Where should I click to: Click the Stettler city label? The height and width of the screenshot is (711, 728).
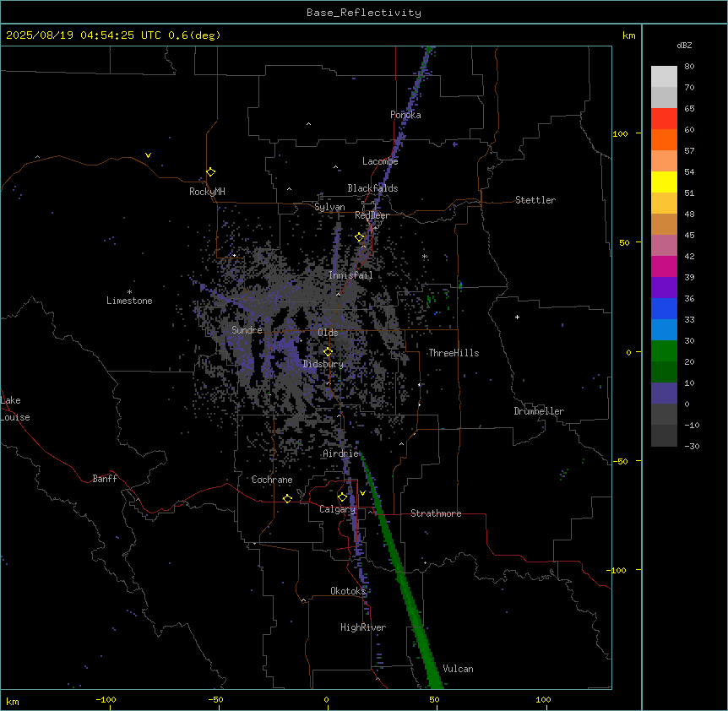[x=535, y=200]
